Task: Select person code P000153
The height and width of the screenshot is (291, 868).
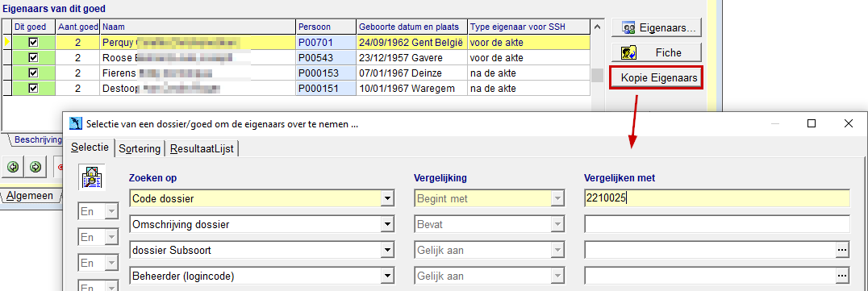Action: pyautogui.click(x=326, y=73)
